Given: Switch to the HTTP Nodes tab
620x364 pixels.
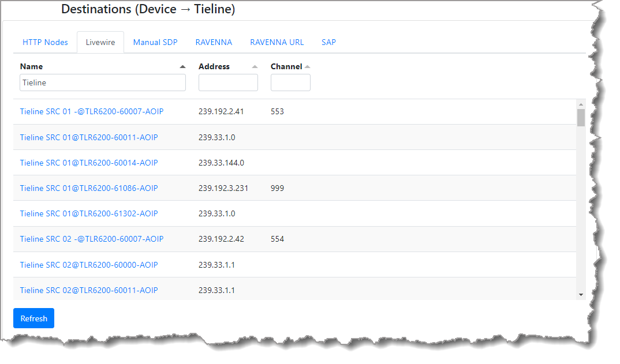Looking at the screenshot, I should (45, 42).
